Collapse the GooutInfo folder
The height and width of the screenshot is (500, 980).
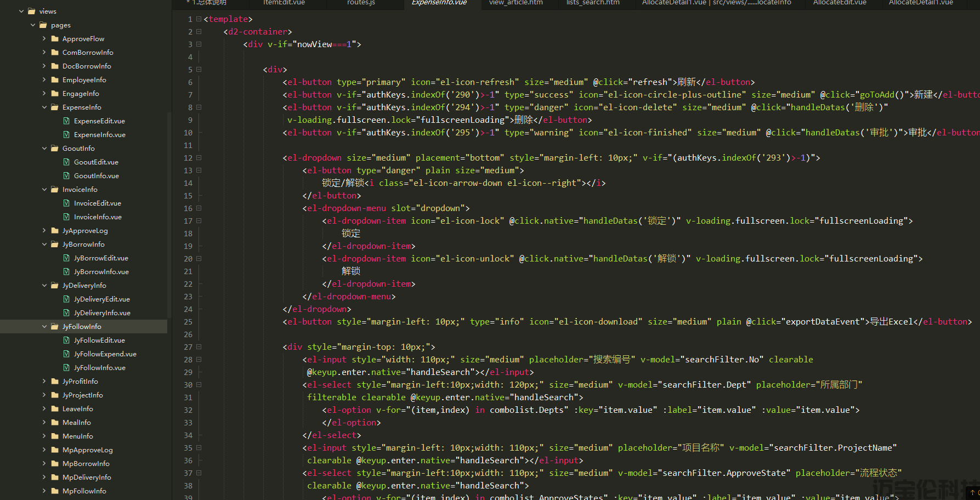[x=44, y=149]
